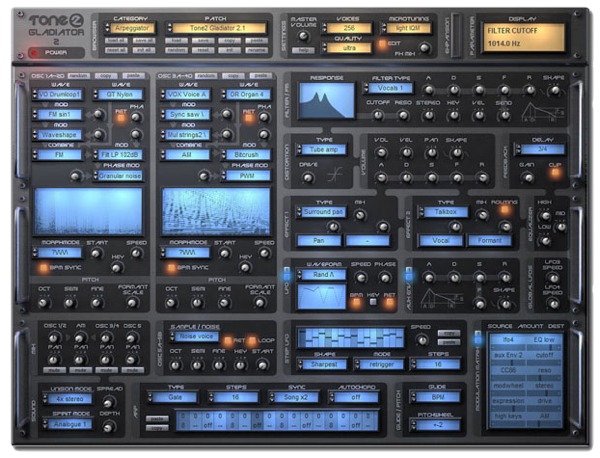Open distortion Type dropdown Tube amp
This screenshot has height=458, width=600.
tap(322, 150)
